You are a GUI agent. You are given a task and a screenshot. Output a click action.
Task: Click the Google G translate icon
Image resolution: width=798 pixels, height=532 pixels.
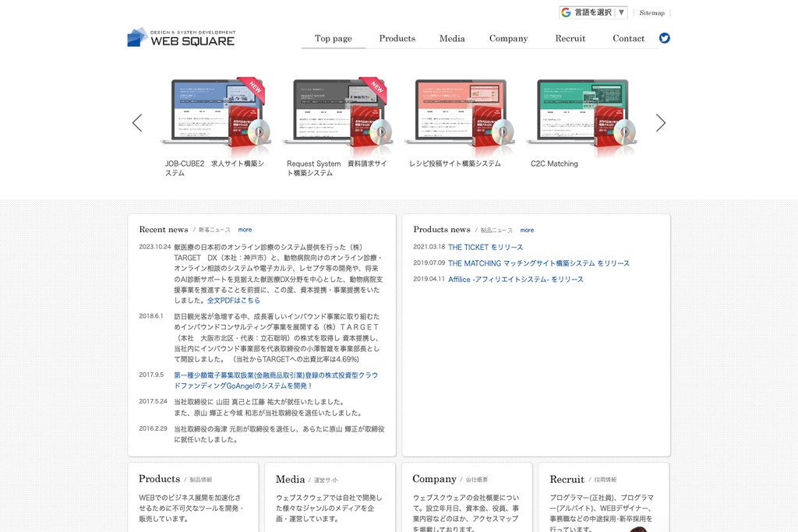point(566,12)
